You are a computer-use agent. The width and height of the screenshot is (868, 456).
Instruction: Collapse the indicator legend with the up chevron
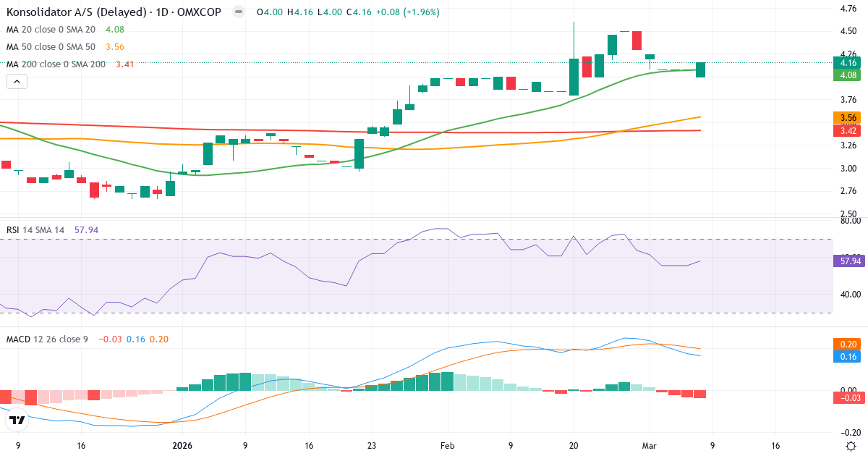16,81
